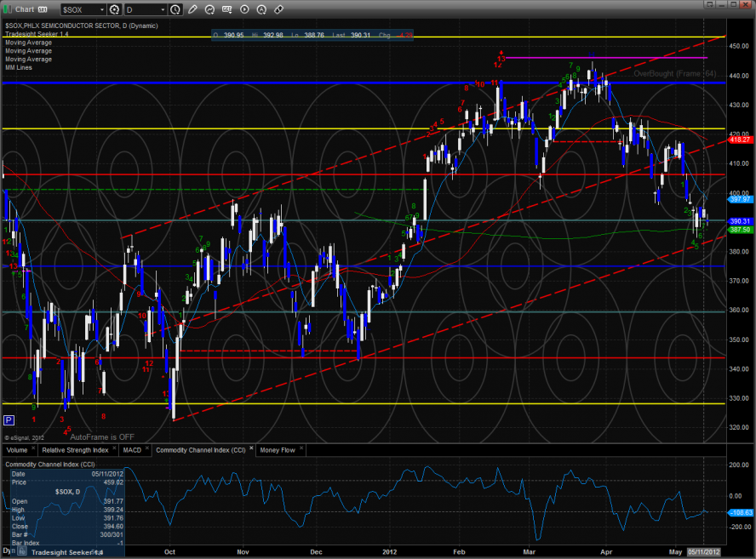
Task: Click the interval clock icon beside D
Action: coord(175,9)
